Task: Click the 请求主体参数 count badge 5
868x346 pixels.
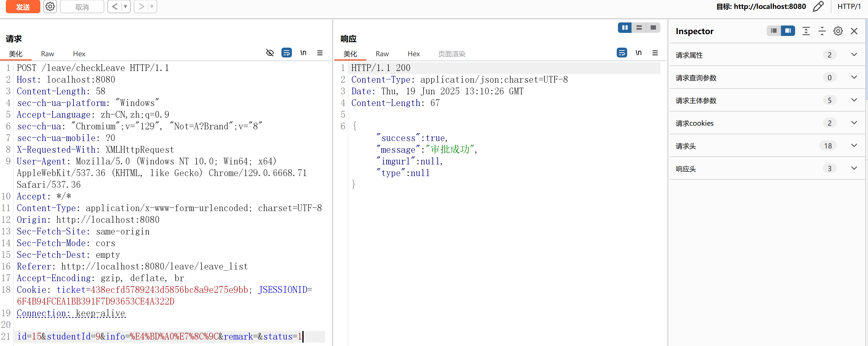Action: [x=829, y=100]
